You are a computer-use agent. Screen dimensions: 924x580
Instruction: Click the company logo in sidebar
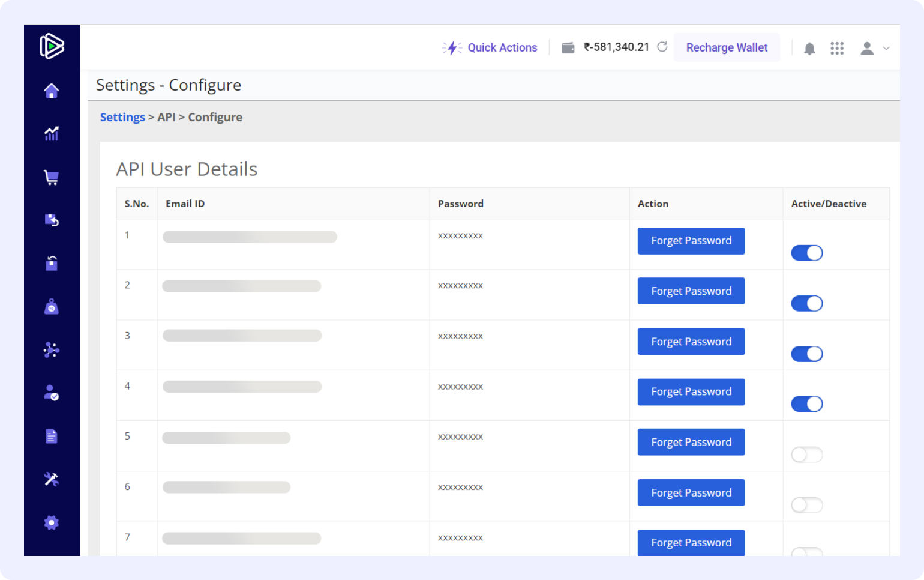pyautogui.click(x=52, y=46)
